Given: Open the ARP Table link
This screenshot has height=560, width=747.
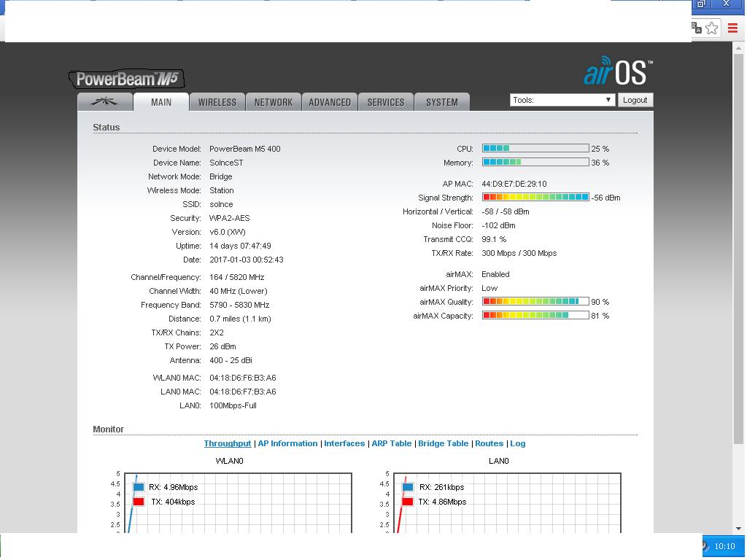Looking at the screenshot, I should pos(392,443).
